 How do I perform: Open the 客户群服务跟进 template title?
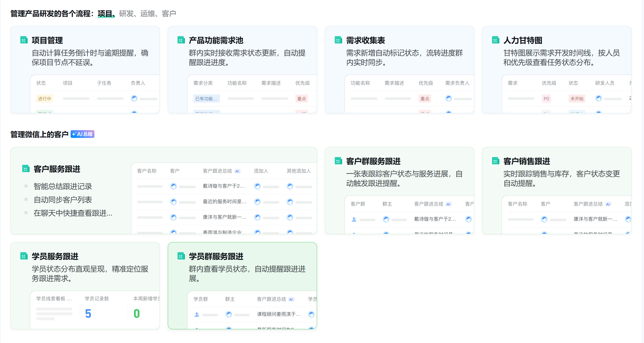373,161
